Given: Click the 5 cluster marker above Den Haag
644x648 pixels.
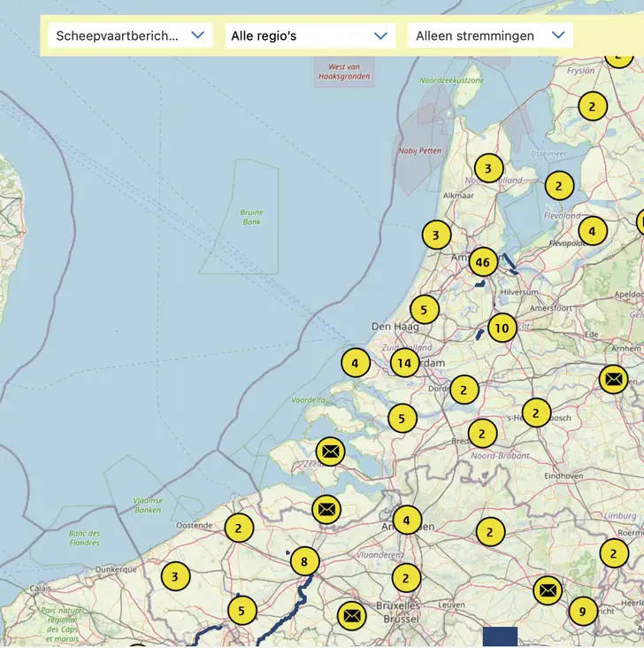Looking at the screenshot, I should pos(425,309).
